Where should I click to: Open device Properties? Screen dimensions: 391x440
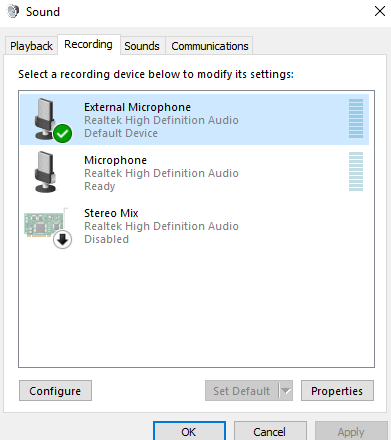click(x=337, y=391)
